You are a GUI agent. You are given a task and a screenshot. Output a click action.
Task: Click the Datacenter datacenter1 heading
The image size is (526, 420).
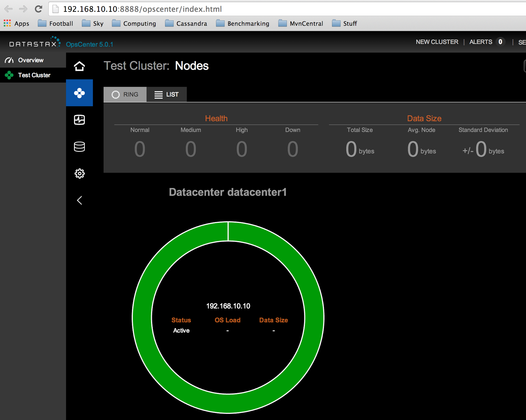[x=227, y=192]
